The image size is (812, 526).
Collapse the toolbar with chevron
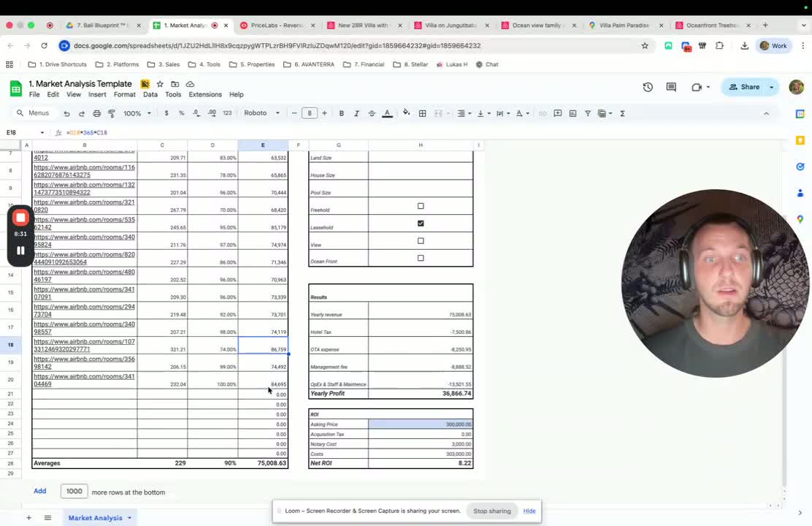pos(767,113)
